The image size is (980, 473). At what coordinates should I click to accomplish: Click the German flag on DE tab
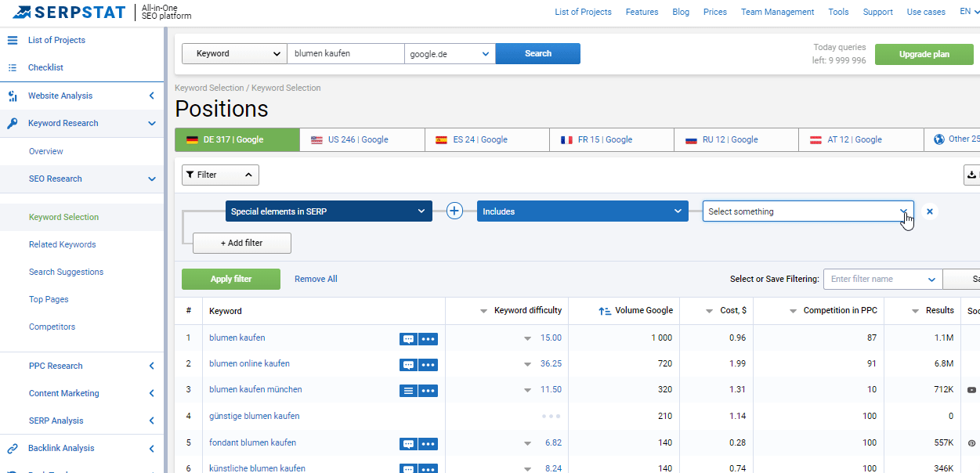click(x=192, y=139)
